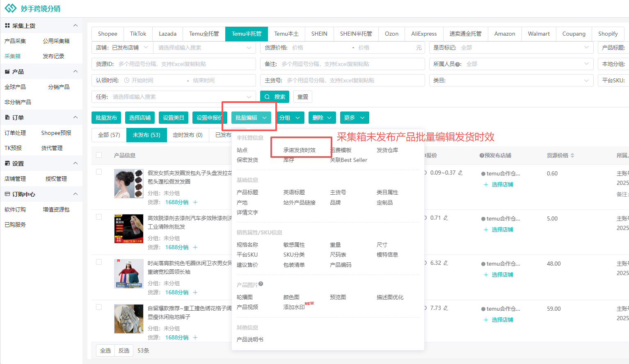
Task: Click plus icon next to first 1688分销
Action: [195, 202]
